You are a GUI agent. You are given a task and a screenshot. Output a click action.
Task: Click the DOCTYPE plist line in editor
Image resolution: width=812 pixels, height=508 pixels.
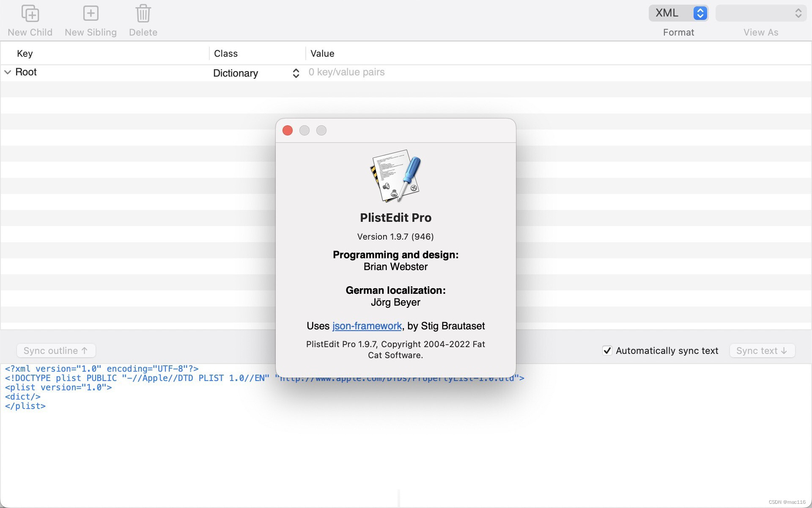tap(264, 378)
